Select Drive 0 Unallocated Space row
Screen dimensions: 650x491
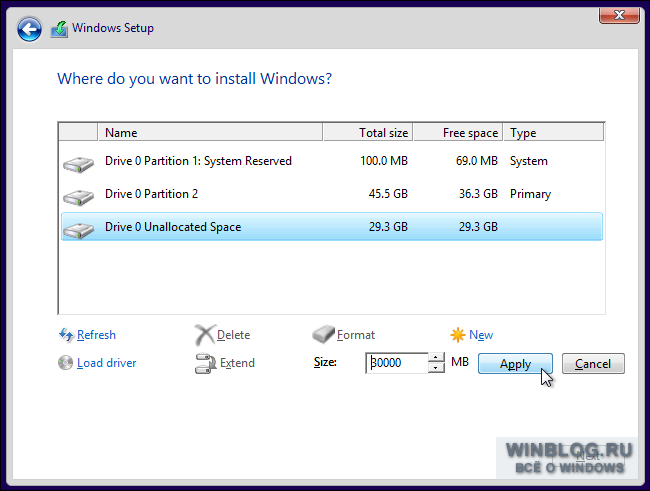332,227
